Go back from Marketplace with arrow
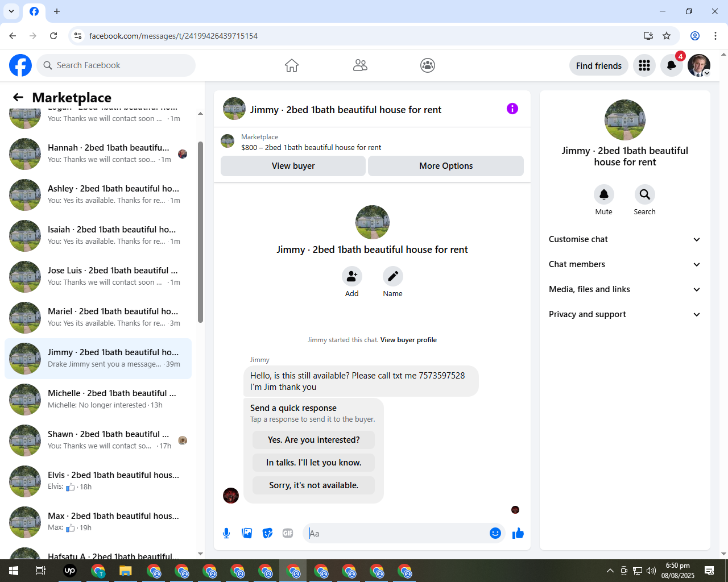Screen dimensions: 728x582 [x=18, y=97]
